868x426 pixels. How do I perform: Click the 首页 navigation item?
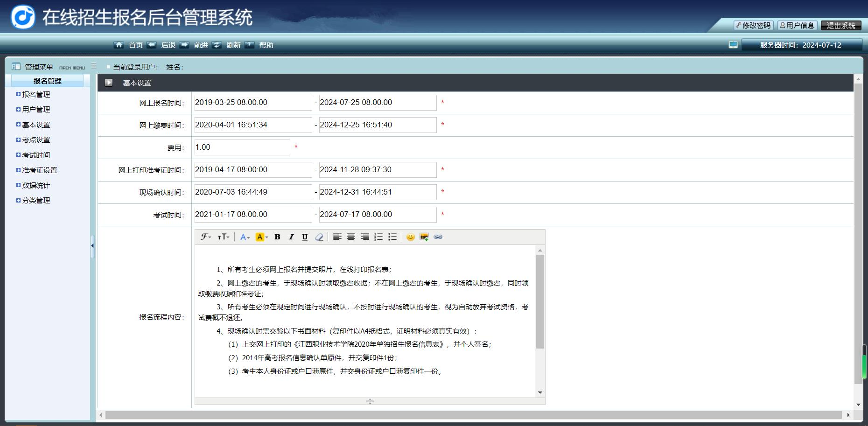pyautogui.click(x=135, y=45)
